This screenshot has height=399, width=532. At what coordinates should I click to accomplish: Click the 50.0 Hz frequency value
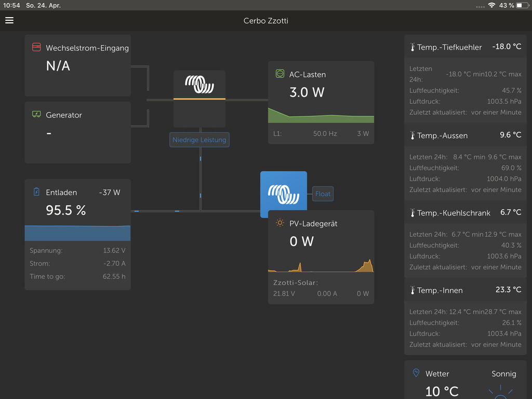[325, 134]
